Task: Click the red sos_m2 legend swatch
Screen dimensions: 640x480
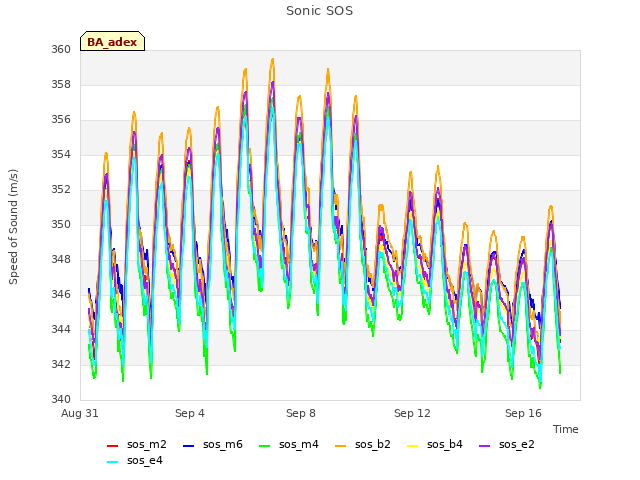Action: [112, 446]
